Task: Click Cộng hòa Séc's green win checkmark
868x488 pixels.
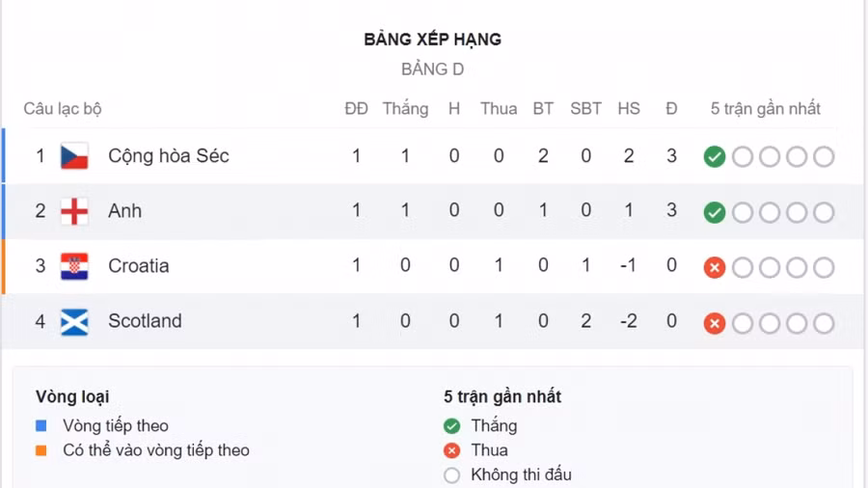Action: coord(715,157)
